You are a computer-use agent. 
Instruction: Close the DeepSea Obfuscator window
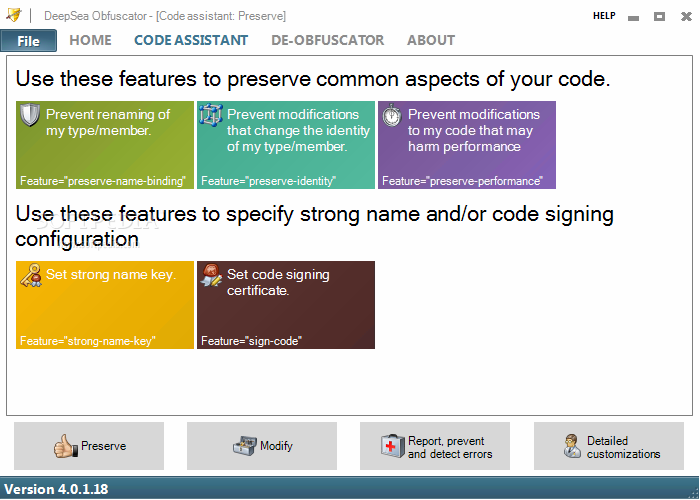tap(686, 17)
